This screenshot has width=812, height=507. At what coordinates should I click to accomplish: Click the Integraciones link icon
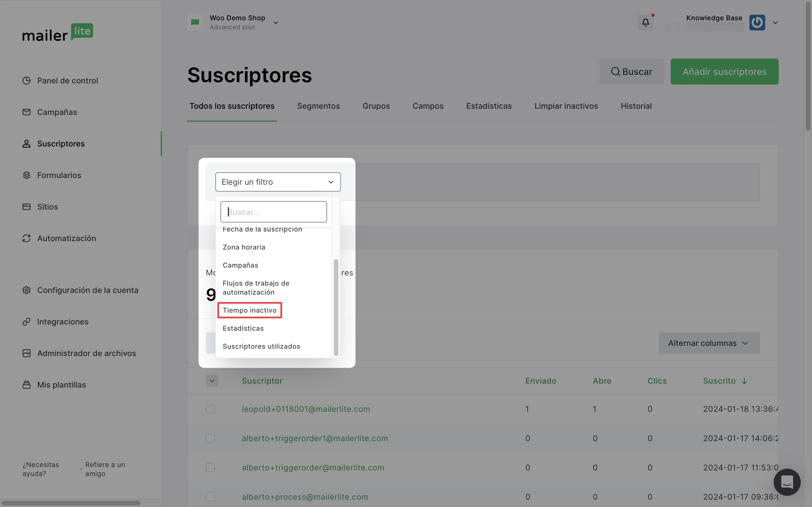click(27, 322)
